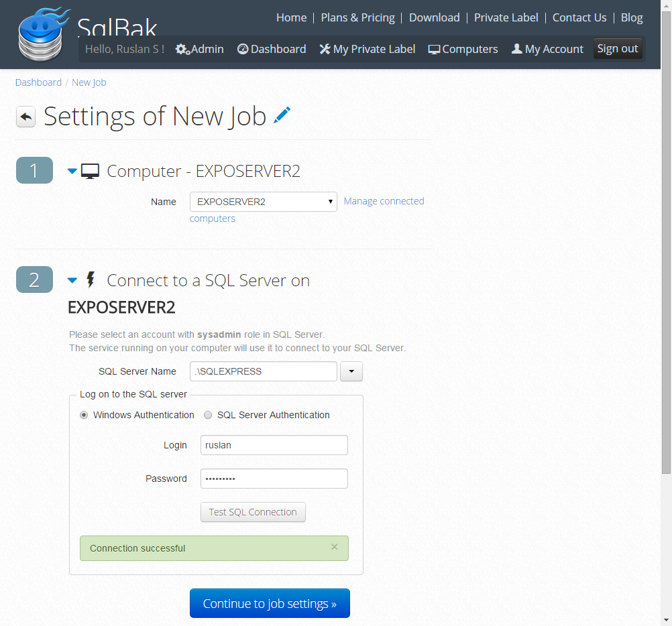Click the Connection successful text
This screenshot has height=626, width=672.
click(x=137, y=548)
